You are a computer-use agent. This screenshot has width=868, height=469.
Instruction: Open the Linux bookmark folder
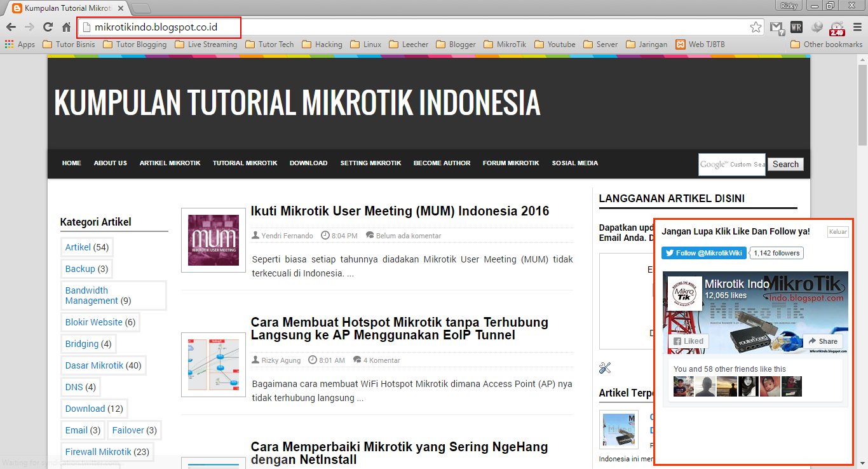point(366,44)
